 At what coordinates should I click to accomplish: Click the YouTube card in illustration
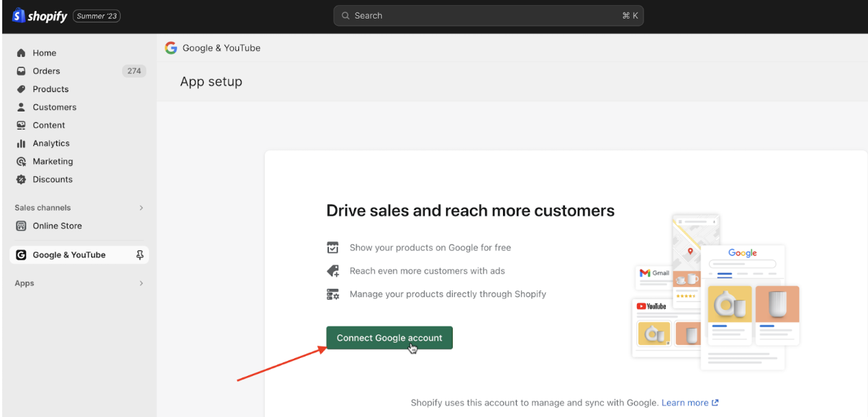(667, 327)
